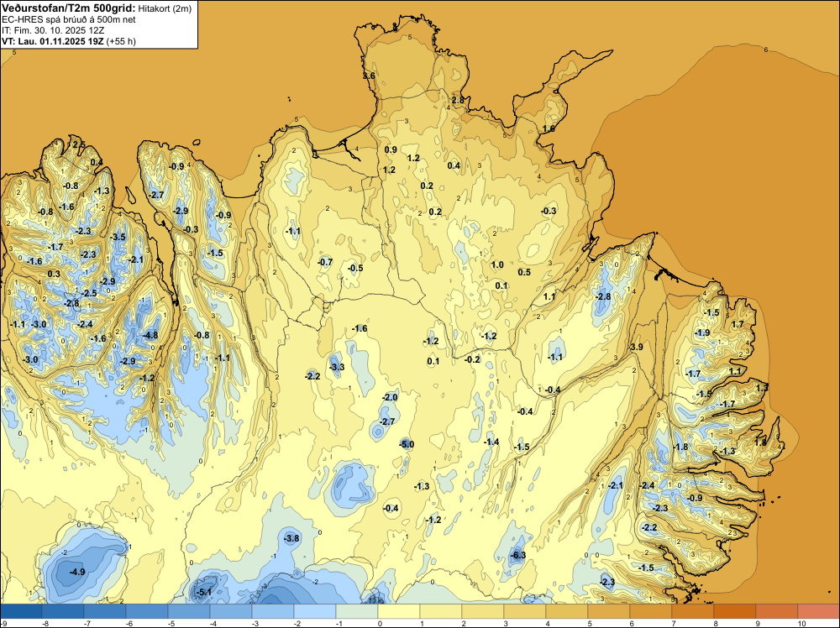Click the -4.8 temperature value
The image size is (840, 628).
[x=150, y=335]
